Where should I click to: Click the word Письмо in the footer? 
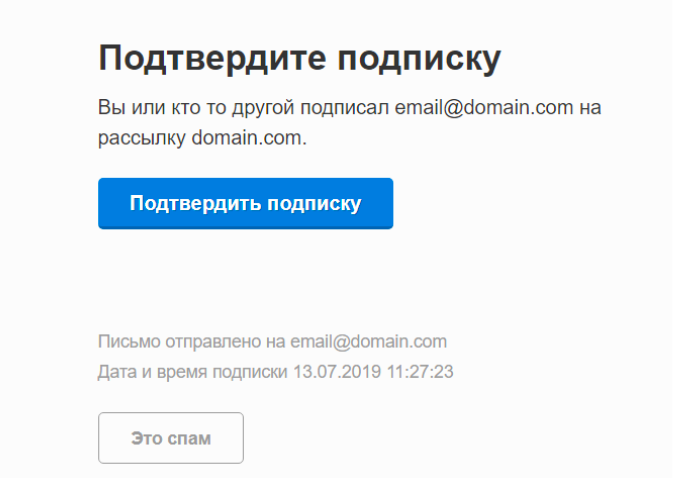(129, 342)
